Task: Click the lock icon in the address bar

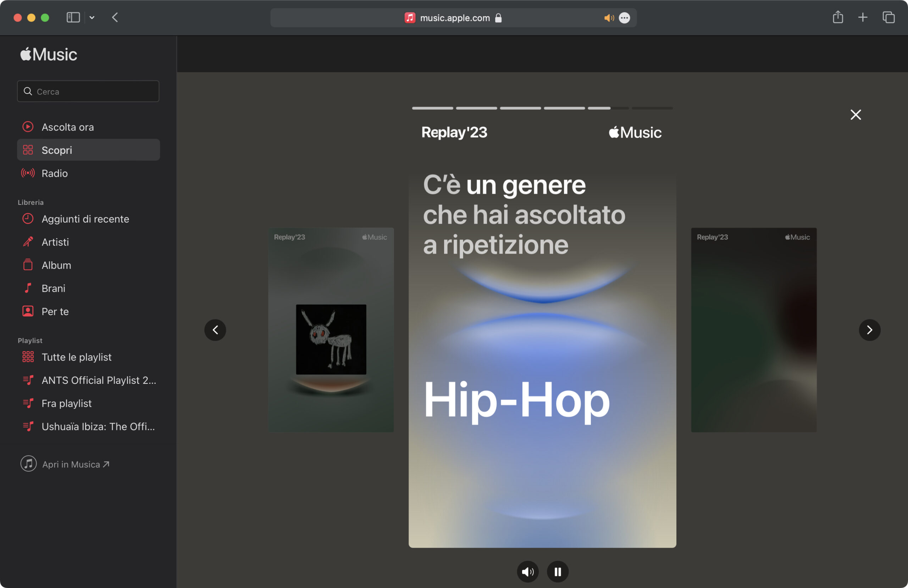Action: click(498, 18)
